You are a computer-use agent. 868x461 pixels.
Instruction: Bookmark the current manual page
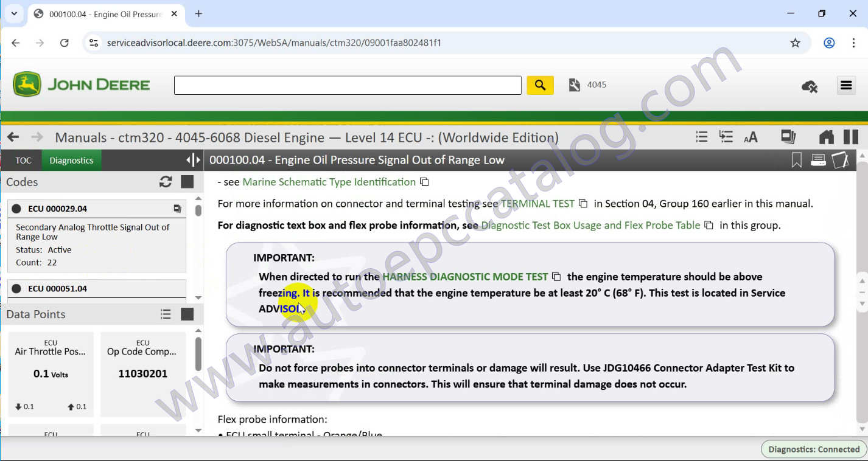pyautogui.click(x=796, y=160)
